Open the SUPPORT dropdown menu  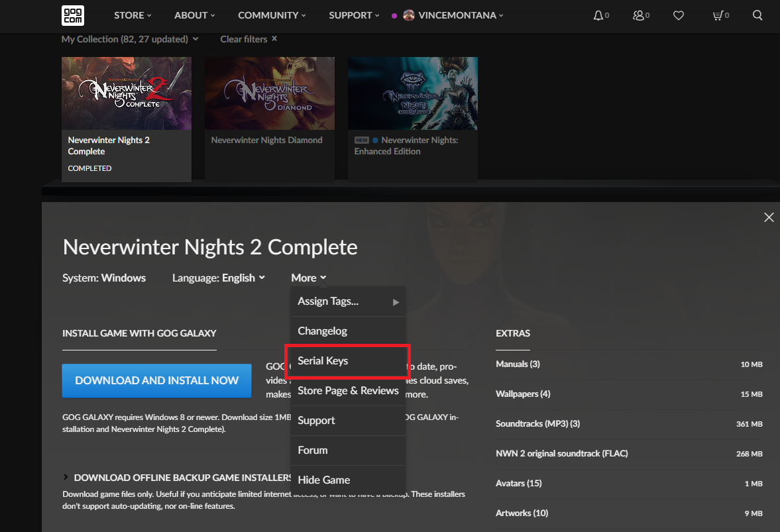click(x=354, y=15)
